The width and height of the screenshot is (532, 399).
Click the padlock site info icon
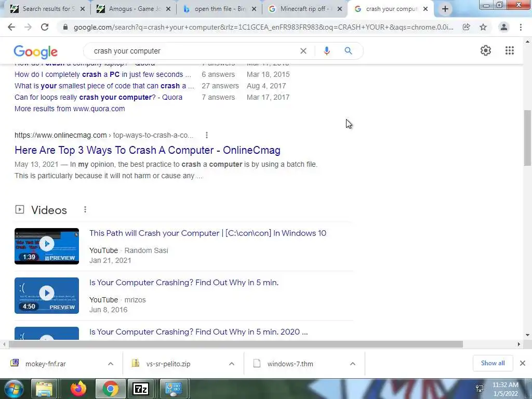tap(65, 27)
